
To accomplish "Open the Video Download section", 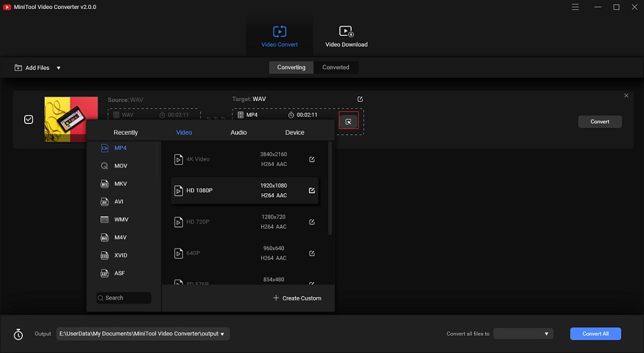I will tap(346, 36).
